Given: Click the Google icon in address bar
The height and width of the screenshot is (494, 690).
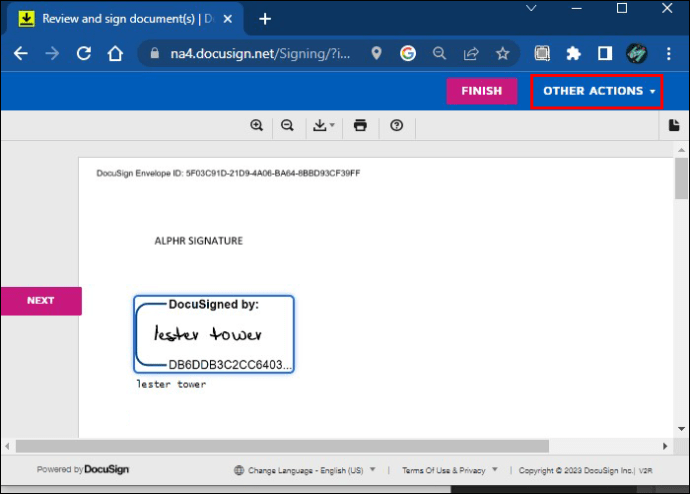Looking at the screenshot, I should (x=408, y=54).
